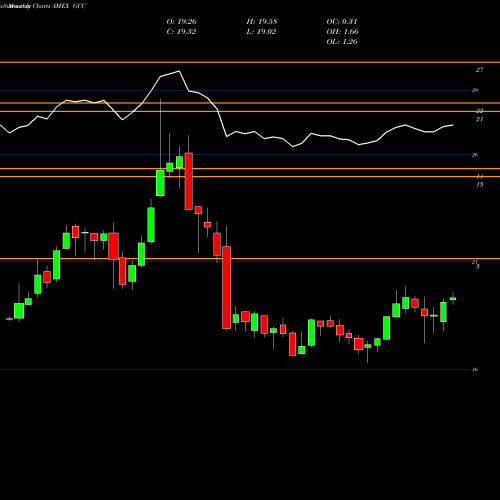Click the 'Charts AMEX GCC' title text

coord(59,6)
